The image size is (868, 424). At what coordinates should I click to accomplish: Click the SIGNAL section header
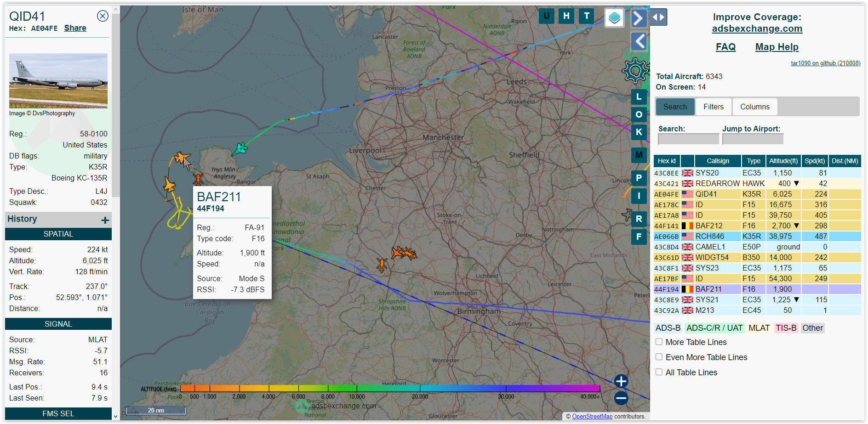tap(58, 324)
